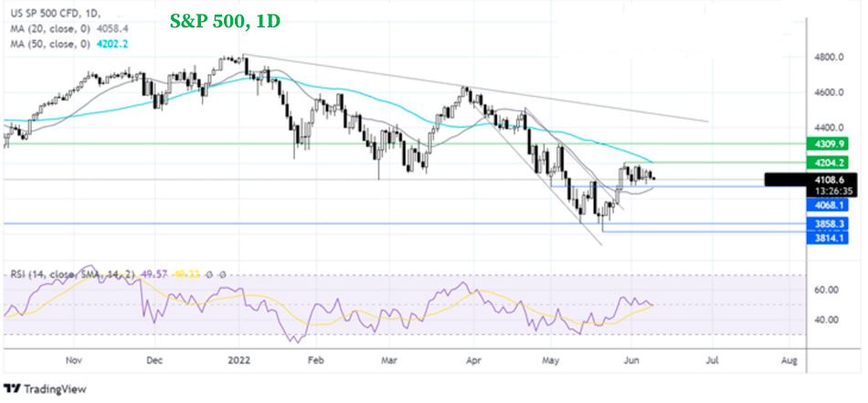The width and height of the screenshot is (868, 403).
Task: Click the blue 4068.1 price label
Action: (830, 206)
